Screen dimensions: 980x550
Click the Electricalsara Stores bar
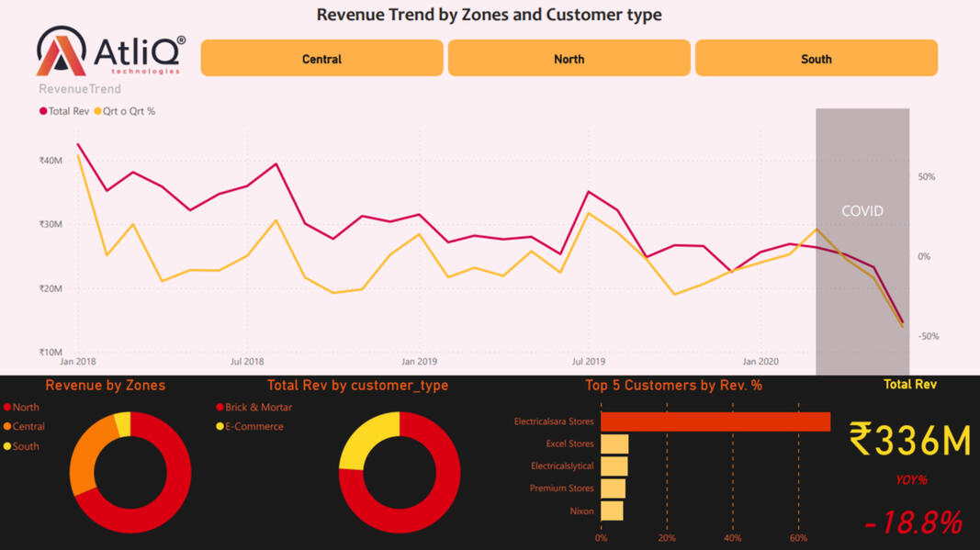(715, 421)
